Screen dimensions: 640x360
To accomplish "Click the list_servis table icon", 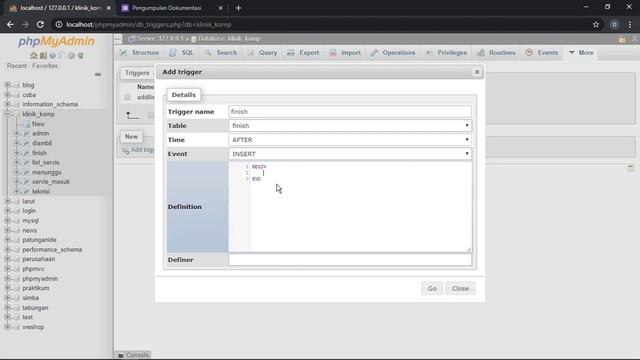I will pyautogui.click(x=27, y=162).
